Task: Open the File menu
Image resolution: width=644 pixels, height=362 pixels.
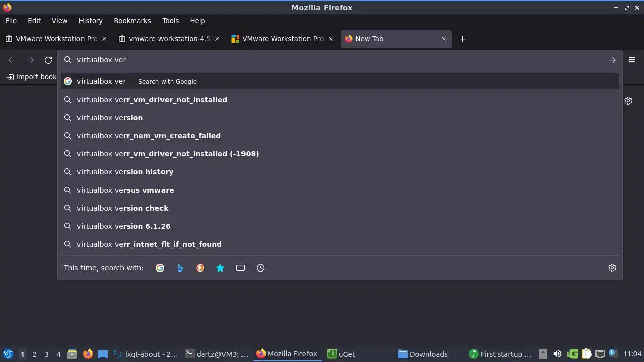Action: pyautogui.click(x=11, y=21)
